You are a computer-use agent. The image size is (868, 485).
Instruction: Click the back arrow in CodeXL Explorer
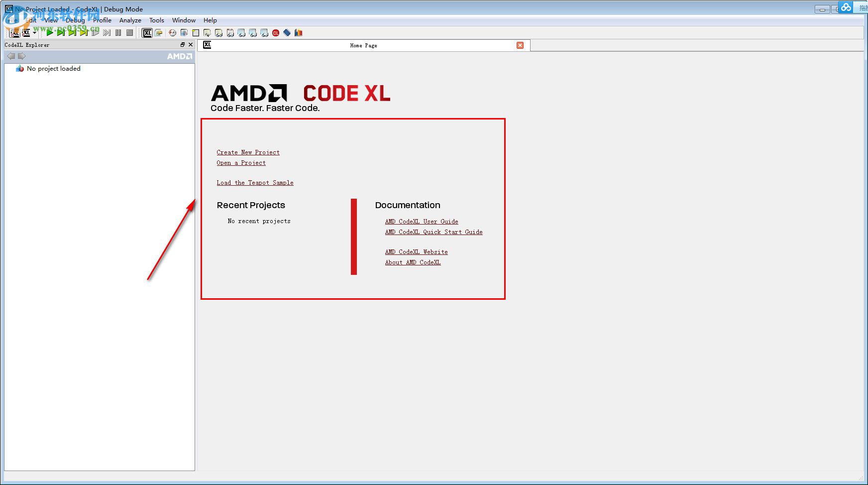pyautogui.click(x=11, y=56)
